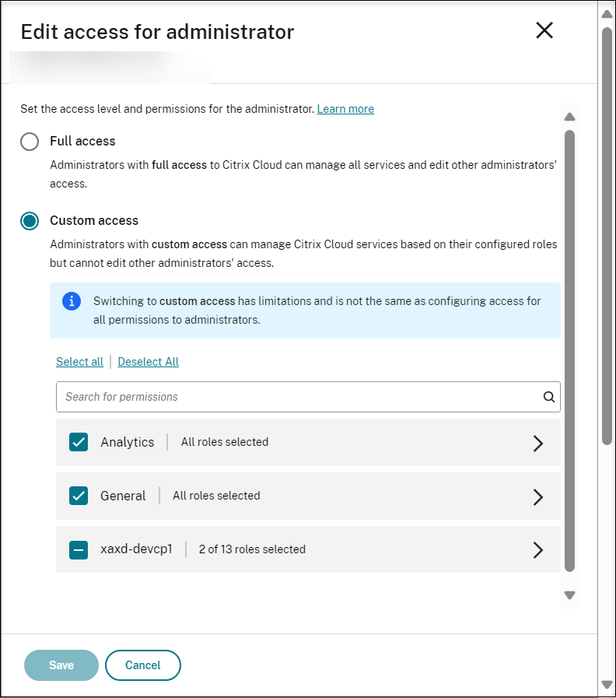The image size is (616, 698).
Task: Select the Full access radio button
Action: [30, 142]
